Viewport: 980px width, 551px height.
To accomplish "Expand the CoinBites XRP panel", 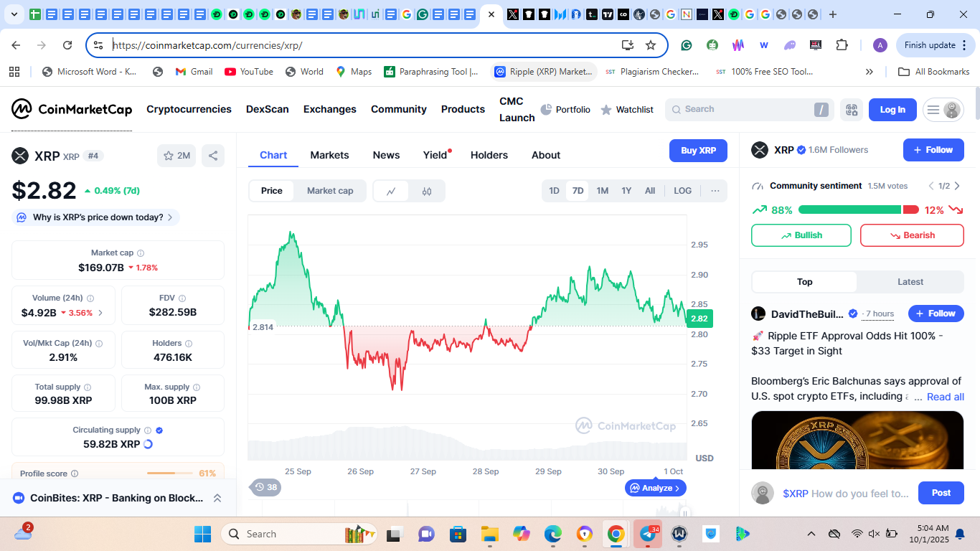I will click(x=217, y=498).
